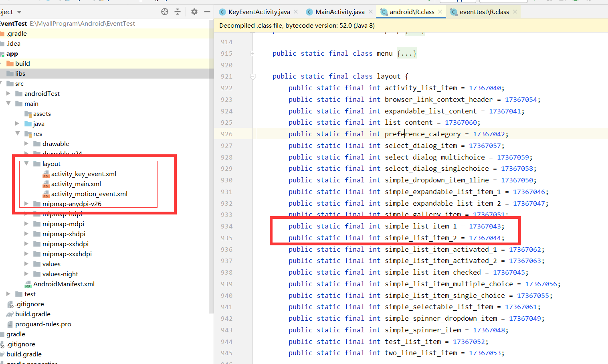Collapse the res folder

click(x=17, y=133)
